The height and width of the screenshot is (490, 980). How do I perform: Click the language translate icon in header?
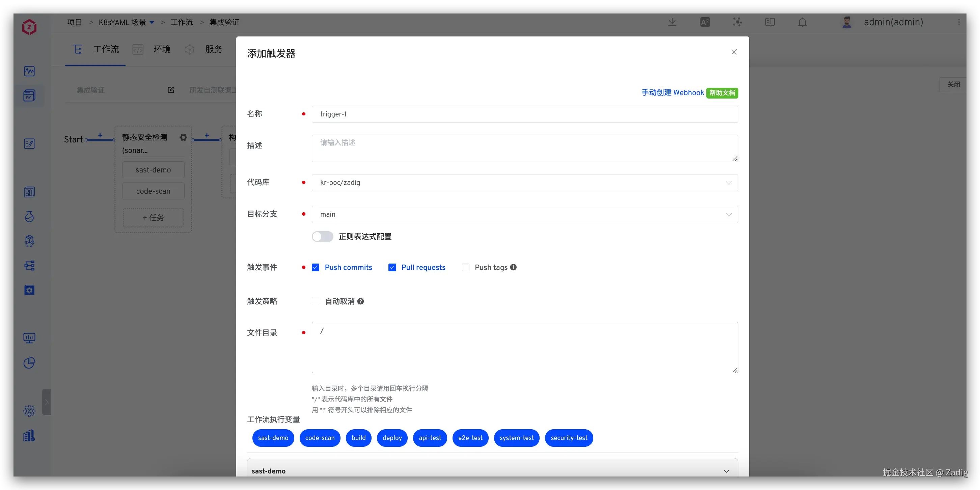click(x=705, y=22)
